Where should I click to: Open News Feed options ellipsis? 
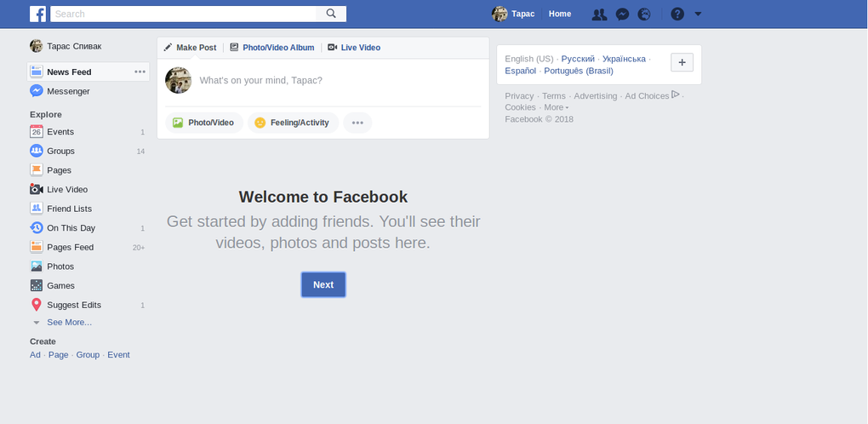click(x=140, y=72)
